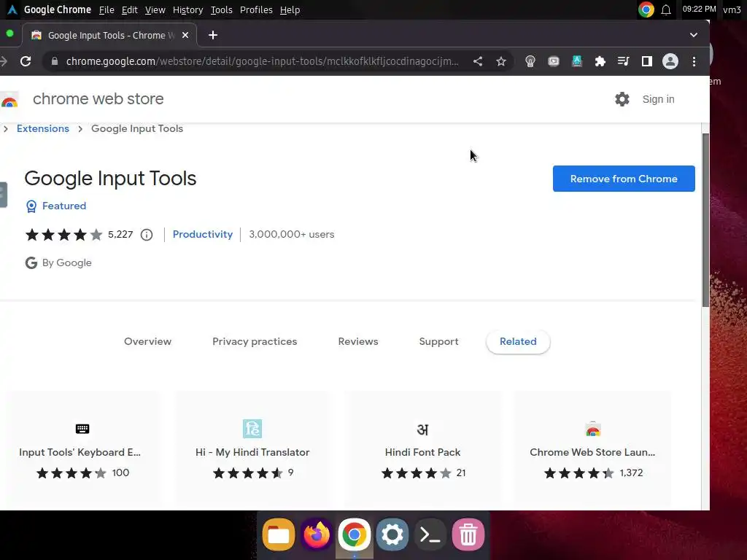Open the File menu
Screen dimensions: 747x560
[107, 10]
